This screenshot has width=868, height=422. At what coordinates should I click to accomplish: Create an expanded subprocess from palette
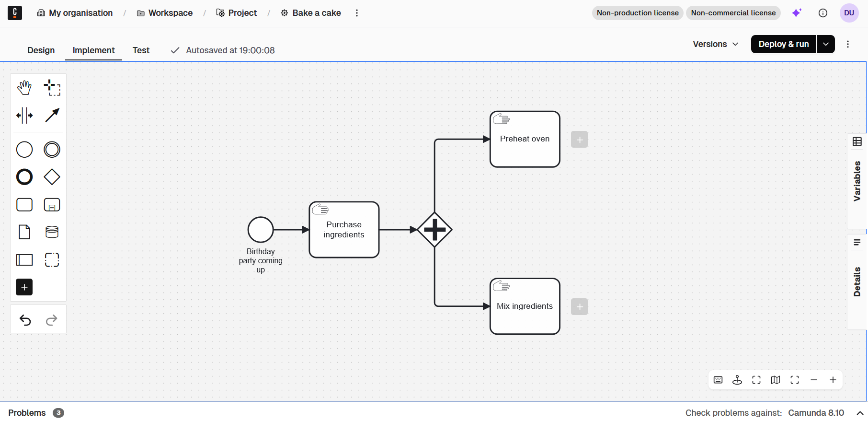coord(52,205)
